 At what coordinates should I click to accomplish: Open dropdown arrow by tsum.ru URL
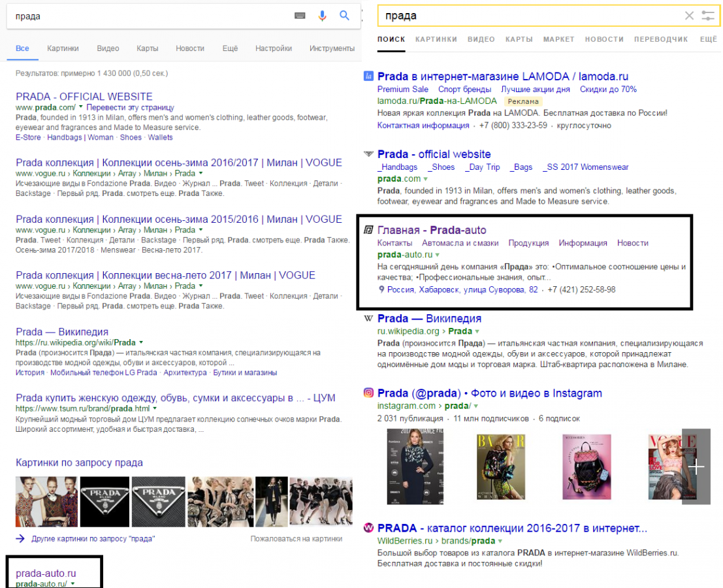[x=155, y=408]
